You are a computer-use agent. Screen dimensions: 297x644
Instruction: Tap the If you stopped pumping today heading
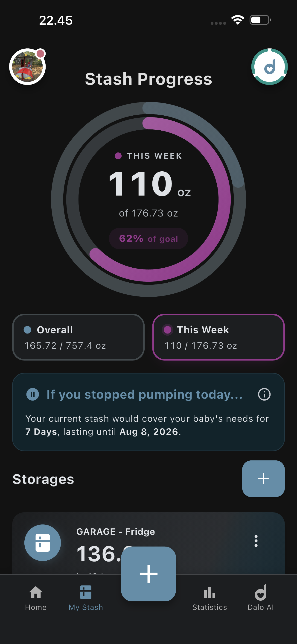coord(145,395)
